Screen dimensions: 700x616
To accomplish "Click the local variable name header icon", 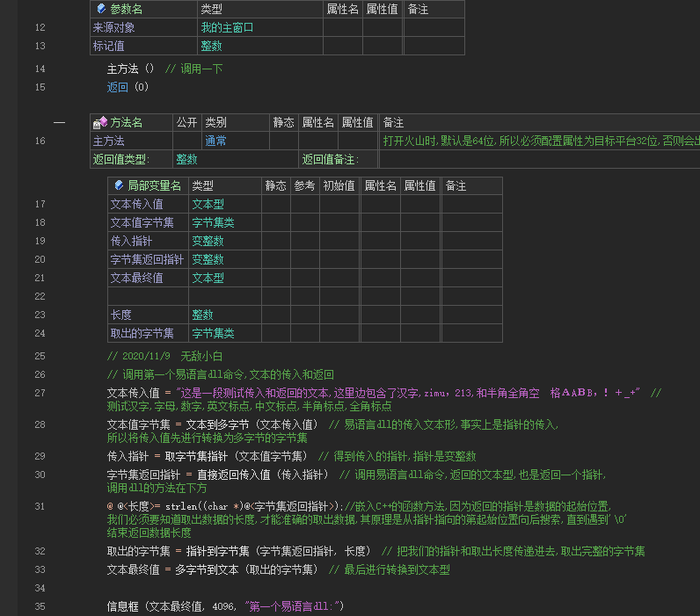I will pyautogui.click(x=119, y=186).
